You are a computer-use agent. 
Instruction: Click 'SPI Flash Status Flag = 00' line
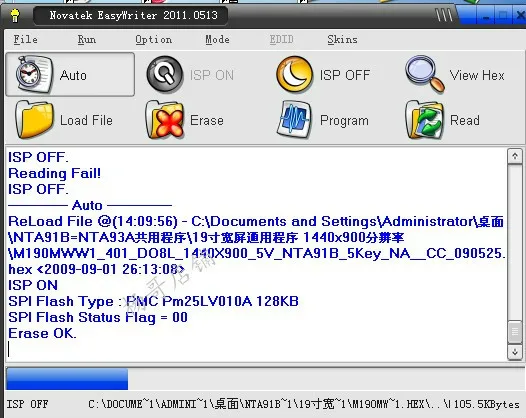pos(98,317)
